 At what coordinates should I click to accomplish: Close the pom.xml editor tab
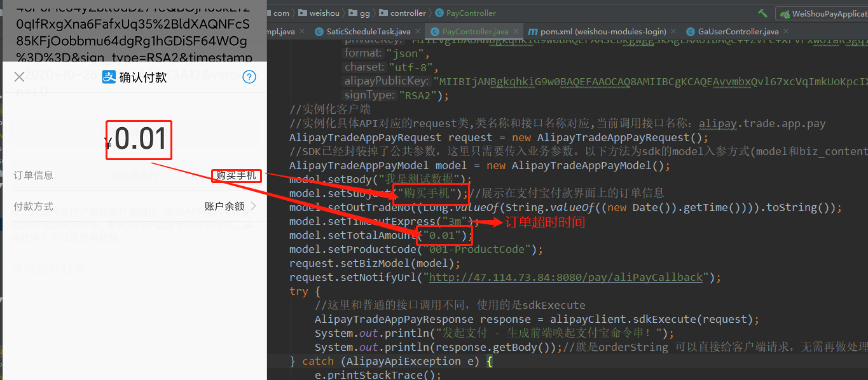673,32
